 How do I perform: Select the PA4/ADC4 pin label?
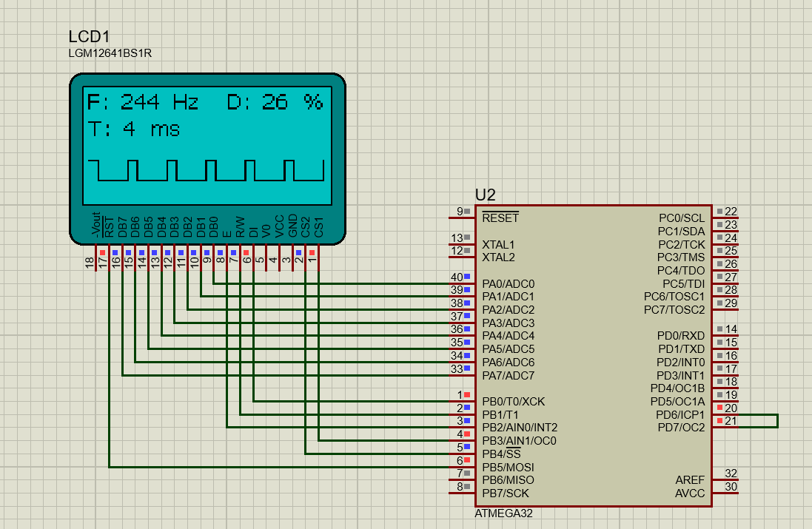[508, 336]
